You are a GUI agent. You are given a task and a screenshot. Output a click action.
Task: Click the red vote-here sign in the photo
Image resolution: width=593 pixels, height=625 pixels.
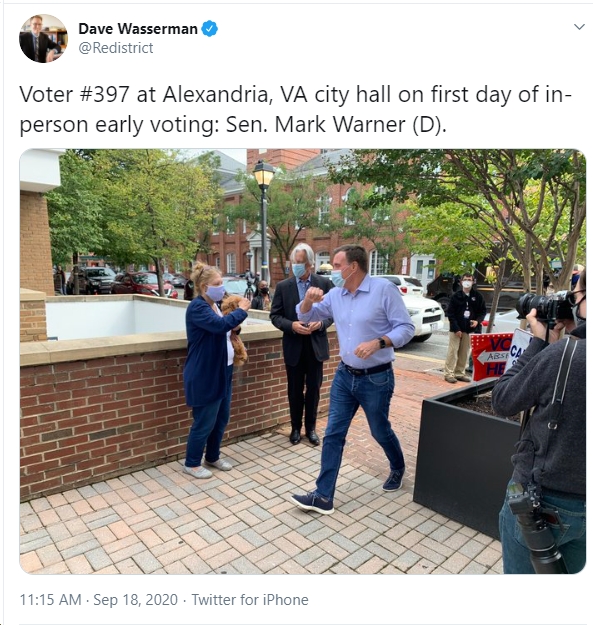[x=490, y=356]
